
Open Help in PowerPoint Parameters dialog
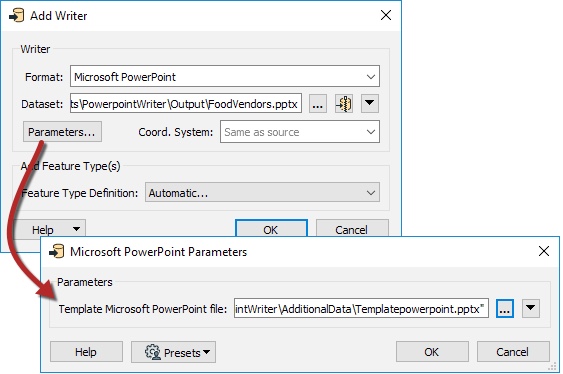click(x=86, y=352)
